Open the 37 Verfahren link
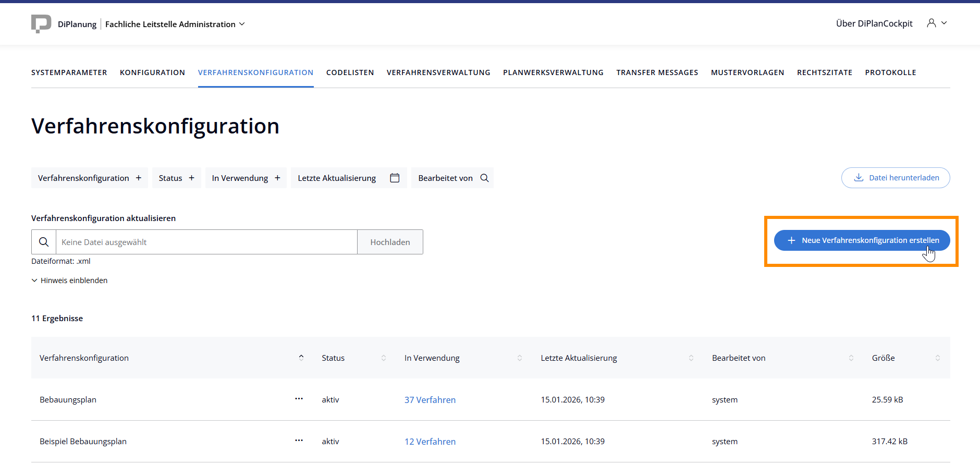This screenshot has height=464, width=980. pyautogui.click(x=430, y=400)
